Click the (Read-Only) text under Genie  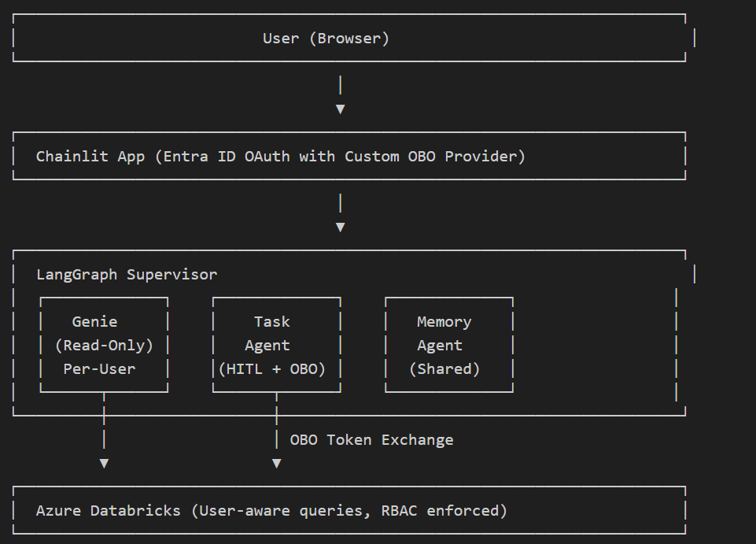click(104, 345)
